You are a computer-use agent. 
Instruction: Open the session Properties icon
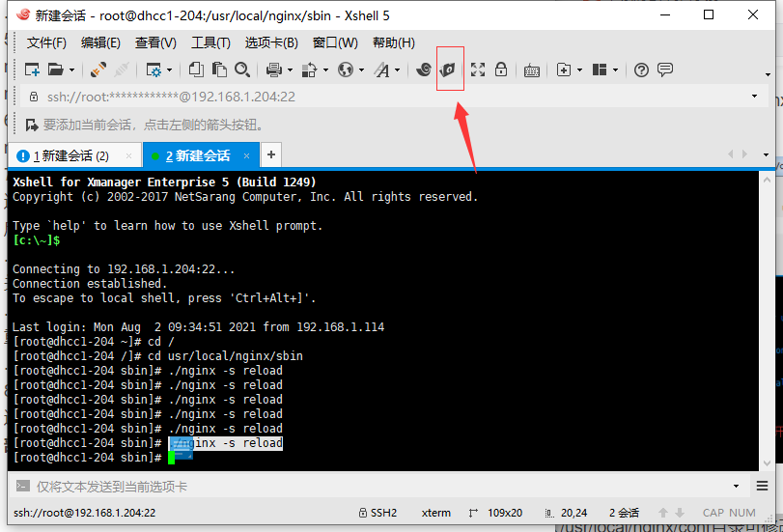[154, 70]
